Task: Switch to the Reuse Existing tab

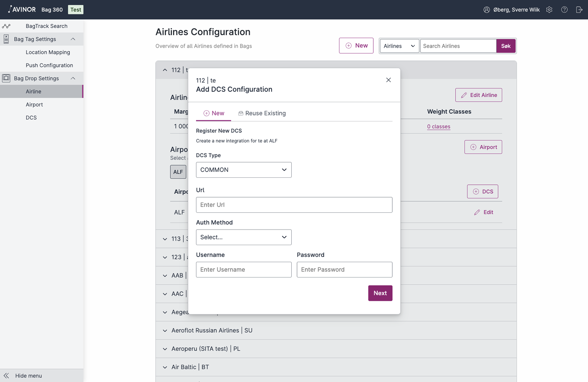Action: tap(262, 113)
